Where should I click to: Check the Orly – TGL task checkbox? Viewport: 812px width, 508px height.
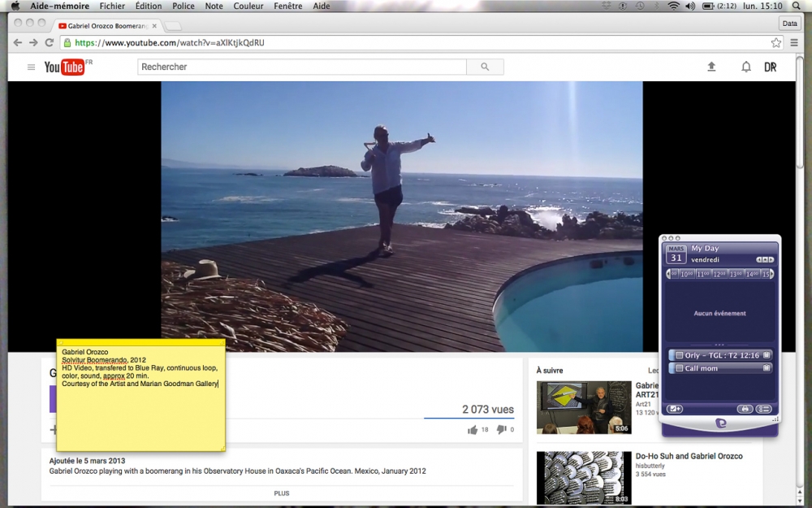[x=679, y=355]
